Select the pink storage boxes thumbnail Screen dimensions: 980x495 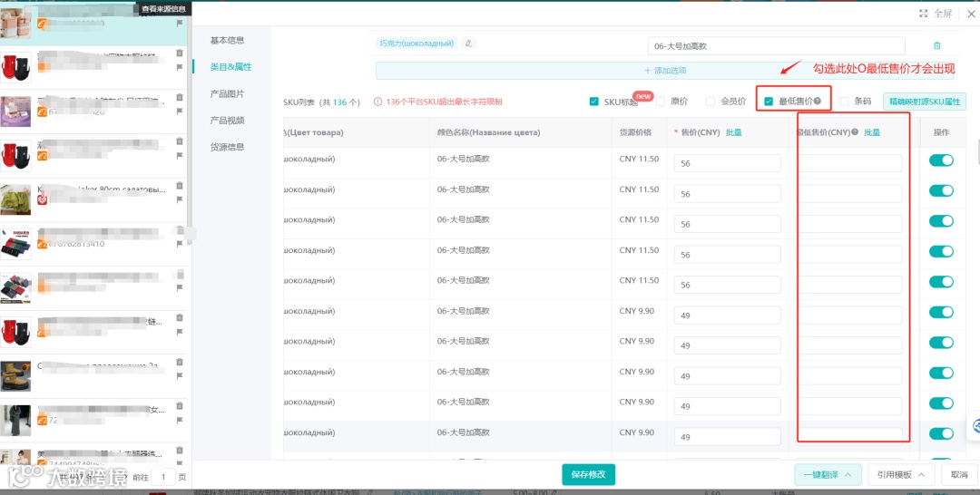[15, 24]
